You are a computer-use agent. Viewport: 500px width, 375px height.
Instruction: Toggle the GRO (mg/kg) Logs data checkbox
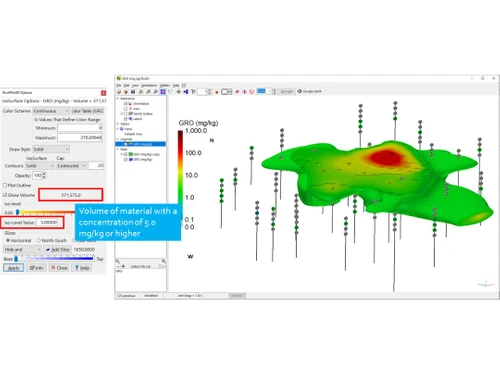(x=126, y=154)
